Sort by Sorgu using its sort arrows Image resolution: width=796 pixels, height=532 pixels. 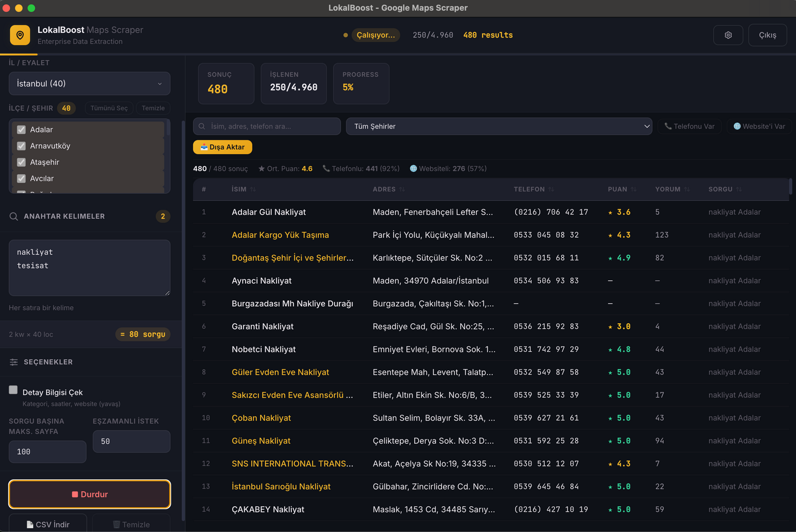tap(739, 189)
